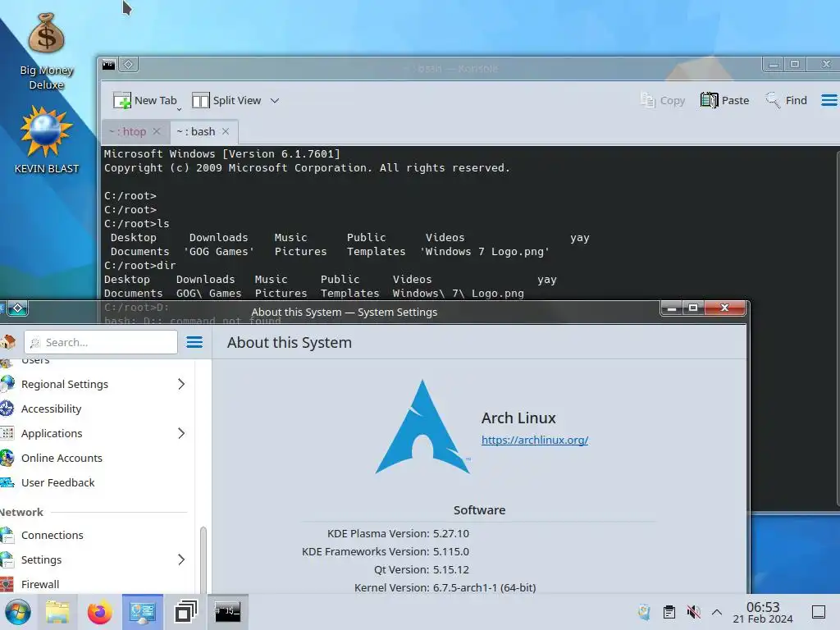The height and width of the screenshot is (630, 840).
Task: Open a New Tab in Konsole
Action: coord(144,100)
